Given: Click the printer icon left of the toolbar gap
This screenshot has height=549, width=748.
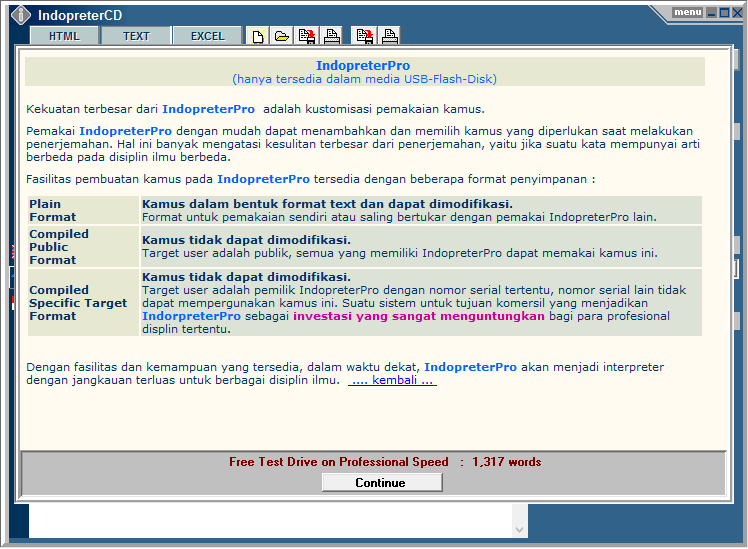Looking at the screenshot, I should 332,36.
